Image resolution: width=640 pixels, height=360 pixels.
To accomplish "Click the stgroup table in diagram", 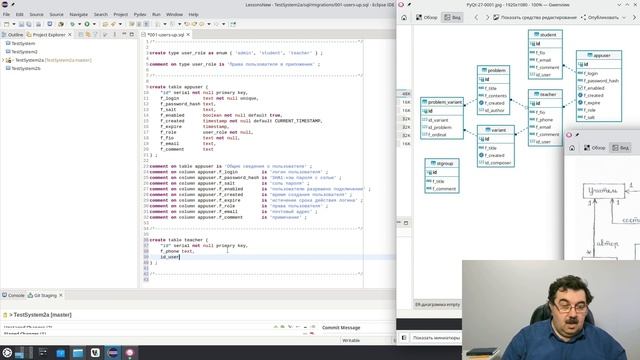I will pyautogui.click(x=442, y=176).
